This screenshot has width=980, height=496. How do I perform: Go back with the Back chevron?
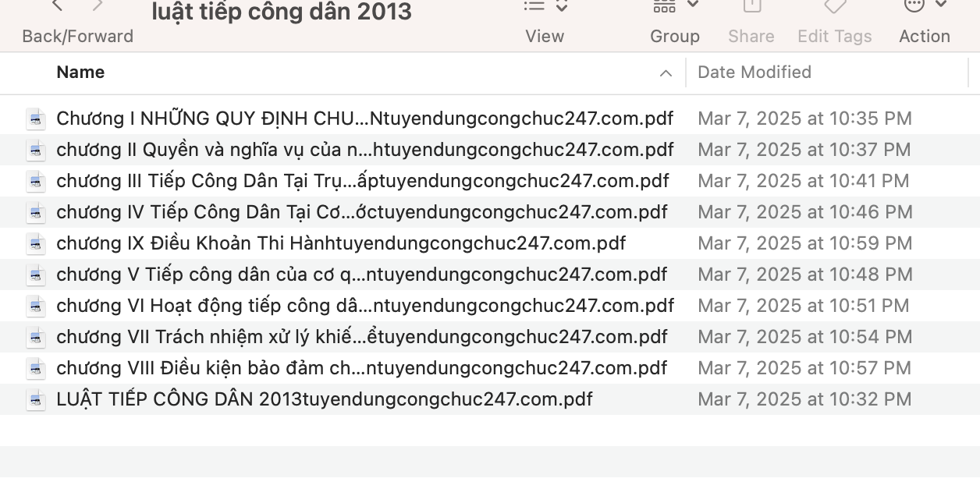[x=56, y=5]
